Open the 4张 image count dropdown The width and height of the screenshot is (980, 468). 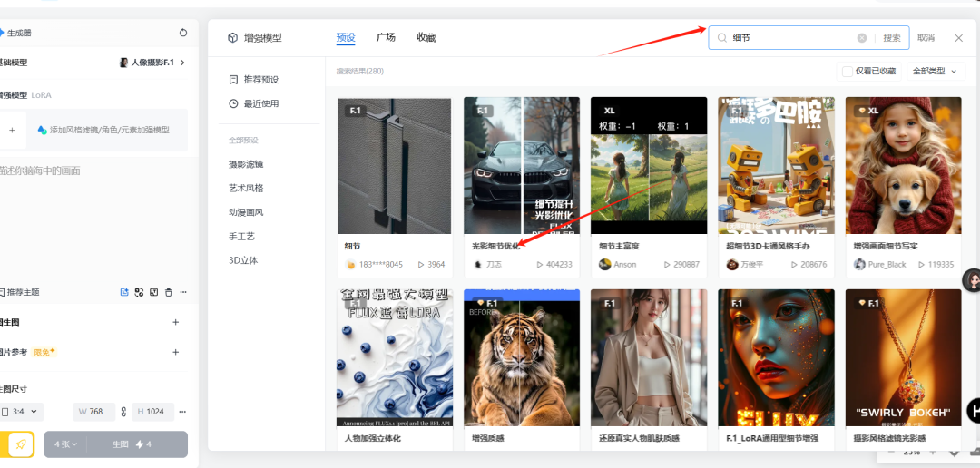pyautogui.click(x=65, y=444)
